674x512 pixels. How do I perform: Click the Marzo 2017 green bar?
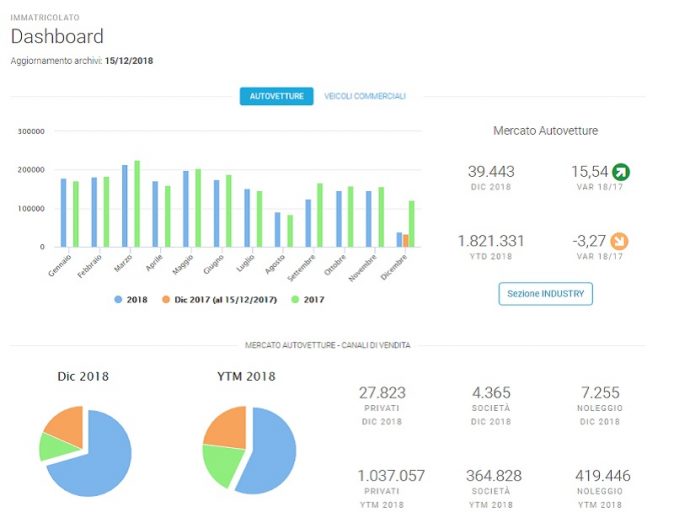click(x=137, y=204)
